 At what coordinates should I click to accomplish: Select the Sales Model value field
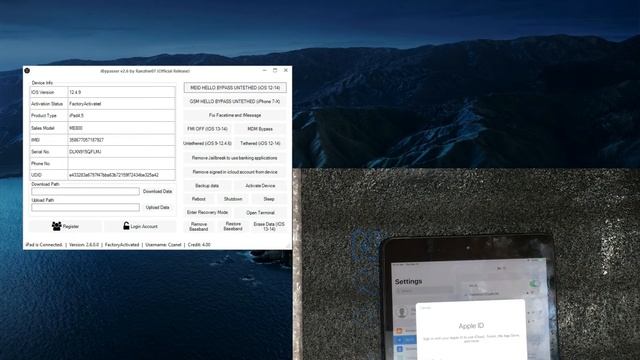point(121,128)
